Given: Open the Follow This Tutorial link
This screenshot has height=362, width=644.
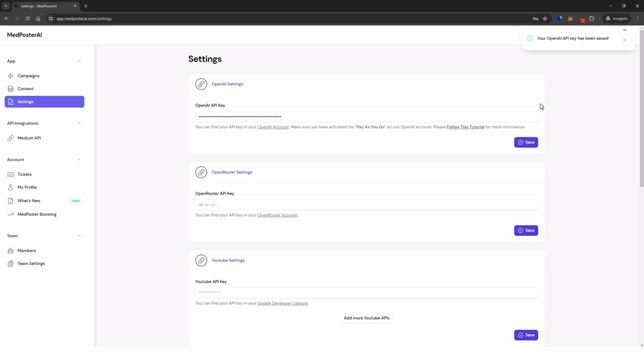Looking at the screenshot, I should (x=465, y=127).
